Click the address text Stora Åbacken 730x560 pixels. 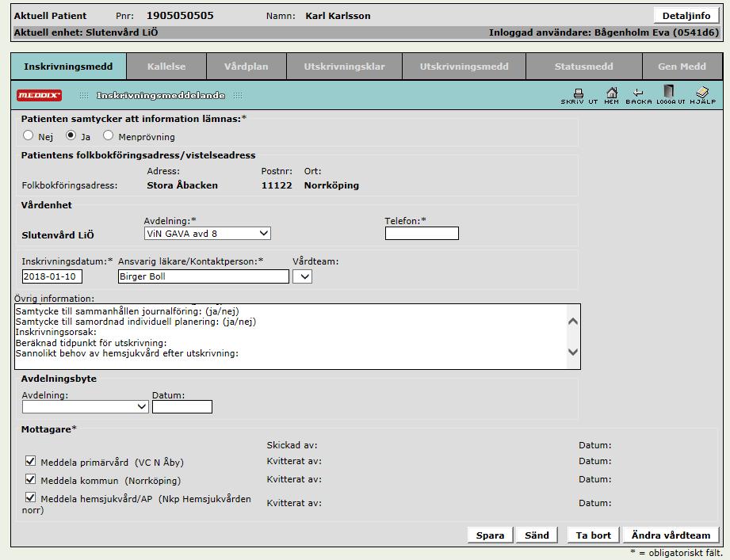(182, 185)
